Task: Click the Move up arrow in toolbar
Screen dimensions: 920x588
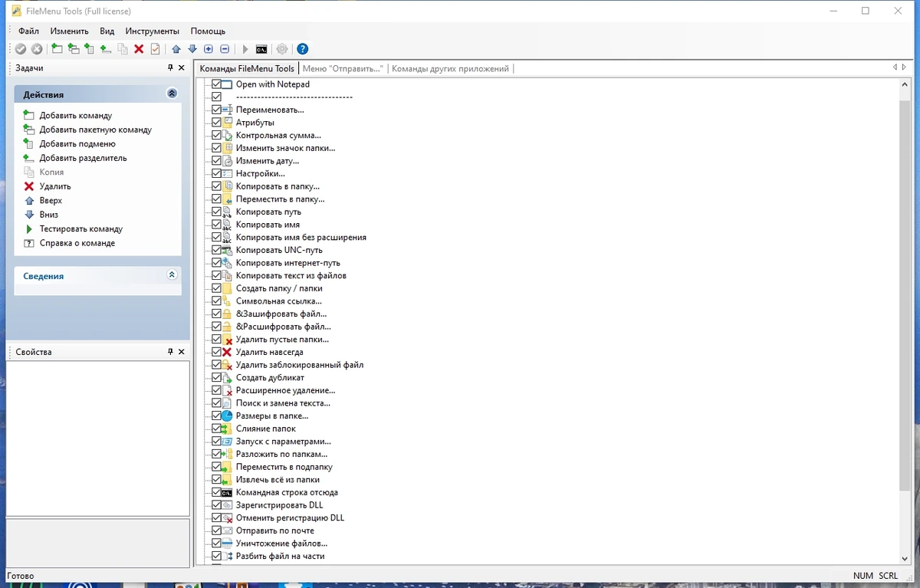Action: coord(176,49)
